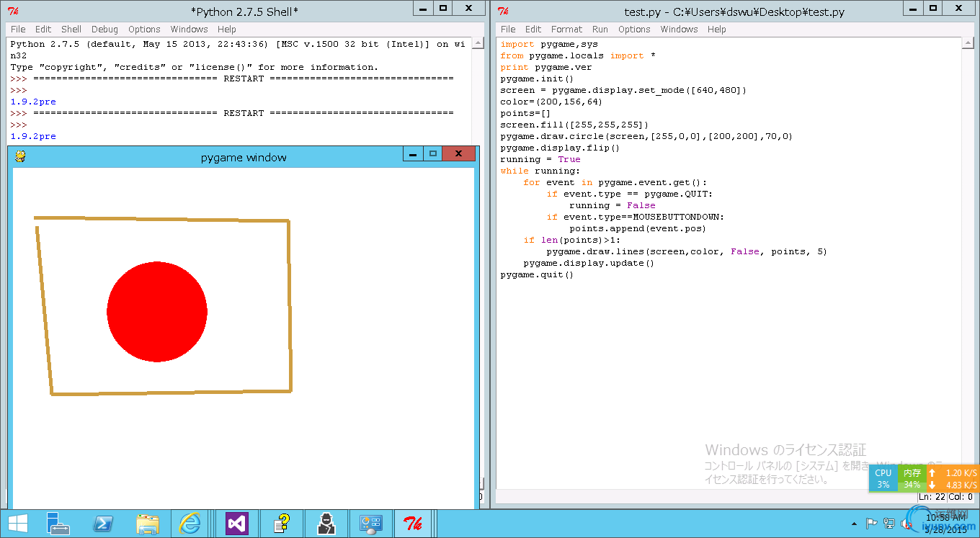Click the muted volume tray icon

(905, 524)
